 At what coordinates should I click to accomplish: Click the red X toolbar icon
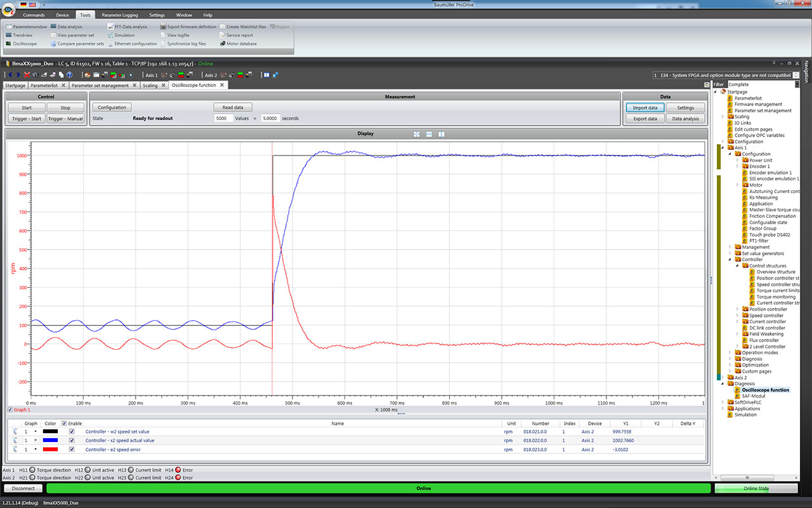pyautogui.click(x=27, y=75)
